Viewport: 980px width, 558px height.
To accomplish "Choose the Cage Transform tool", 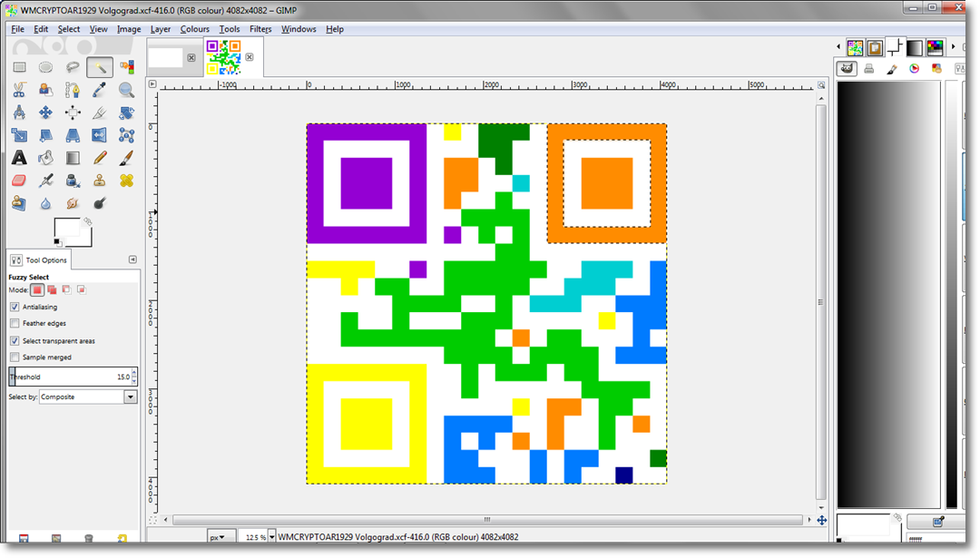I will [127, 135].
